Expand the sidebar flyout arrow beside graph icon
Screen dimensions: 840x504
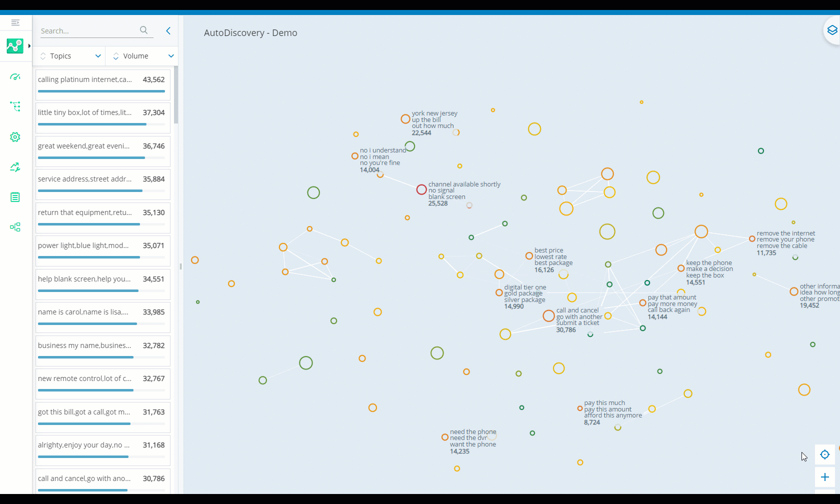29,46
